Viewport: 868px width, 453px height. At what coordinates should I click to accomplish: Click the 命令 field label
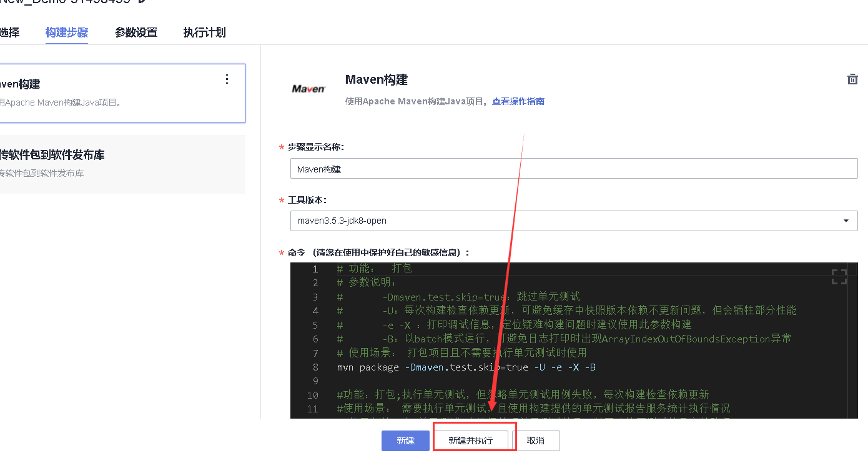tap(378, 252)
